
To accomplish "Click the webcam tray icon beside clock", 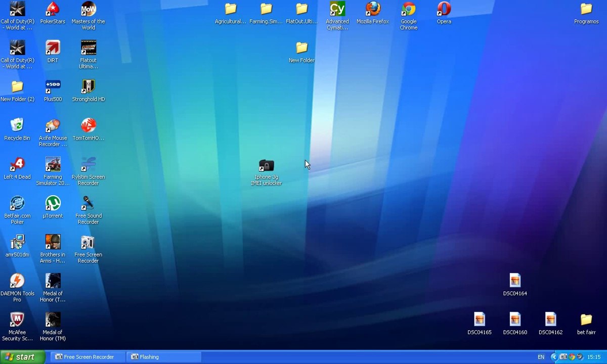I will 580,357.
